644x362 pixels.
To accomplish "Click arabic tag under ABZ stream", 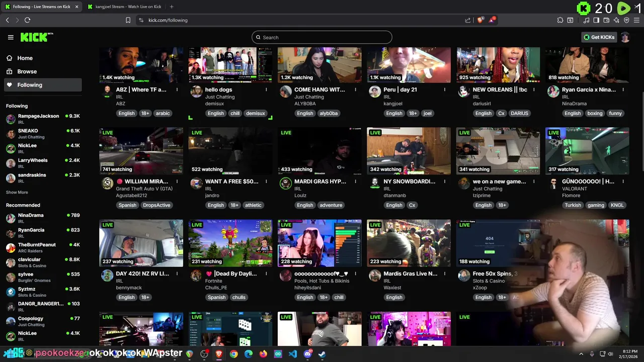I will (163, 113).
